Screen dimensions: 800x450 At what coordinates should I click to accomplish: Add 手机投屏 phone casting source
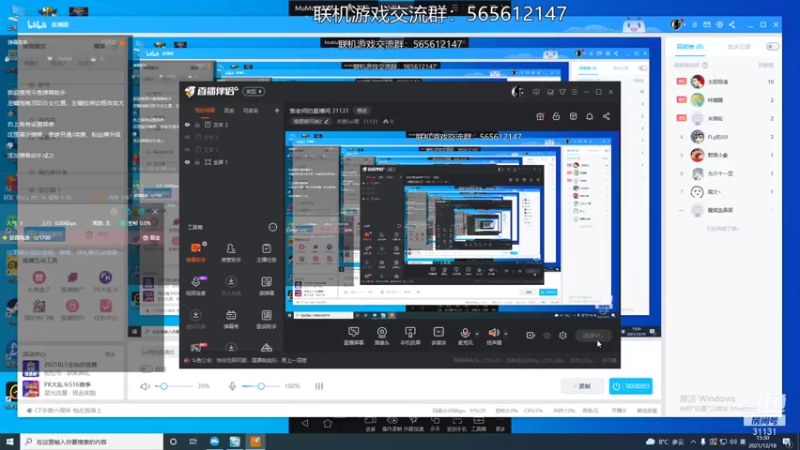(x=410, y=336)
